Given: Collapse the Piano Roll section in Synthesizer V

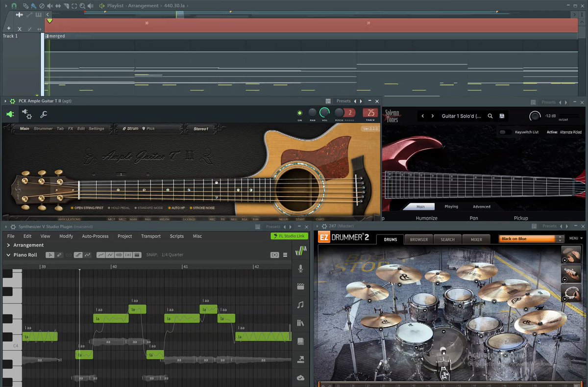Looking at the screenshot, I should pyautogui.click(x=8, y=255).
